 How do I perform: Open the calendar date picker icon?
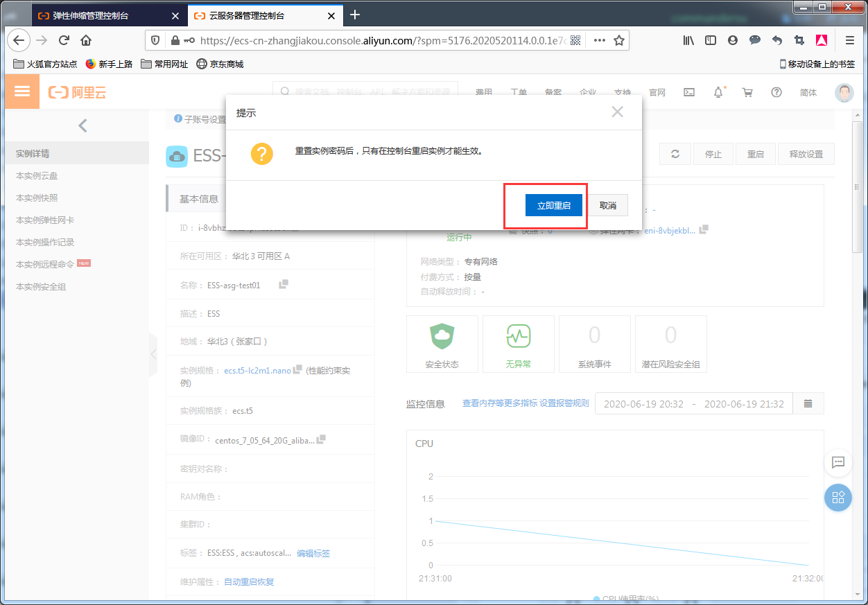[x=808, y=403]
